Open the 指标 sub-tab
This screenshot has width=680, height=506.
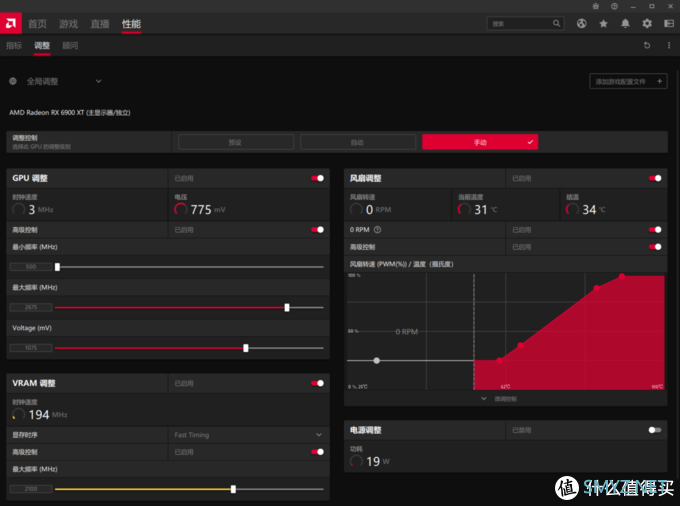(x=14, y=45)
